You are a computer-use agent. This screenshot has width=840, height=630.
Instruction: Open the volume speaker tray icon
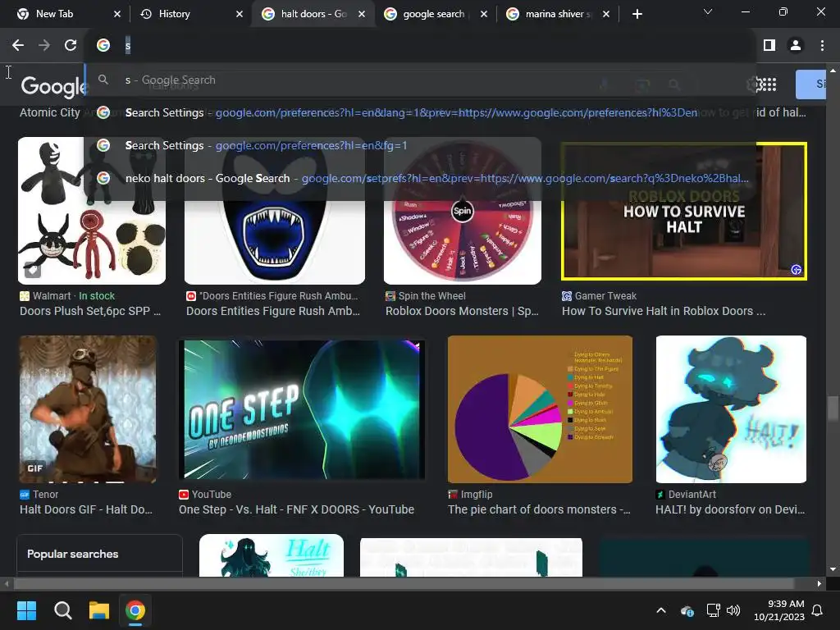(733, 610)
